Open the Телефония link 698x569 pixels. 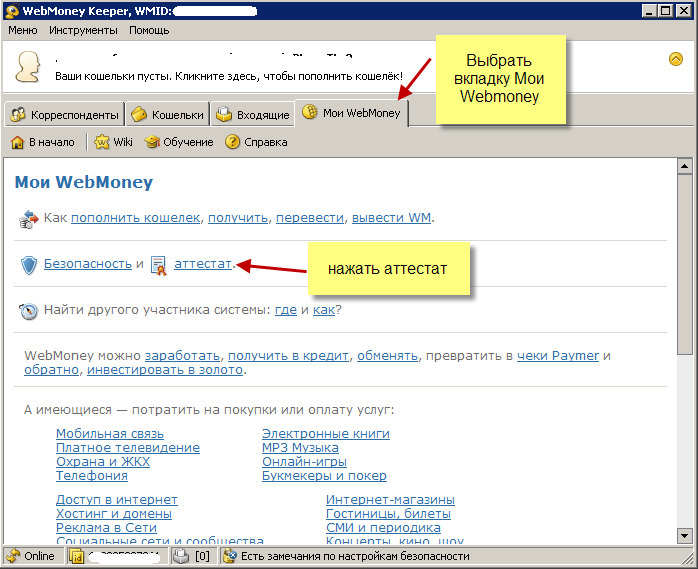[92, 476]
